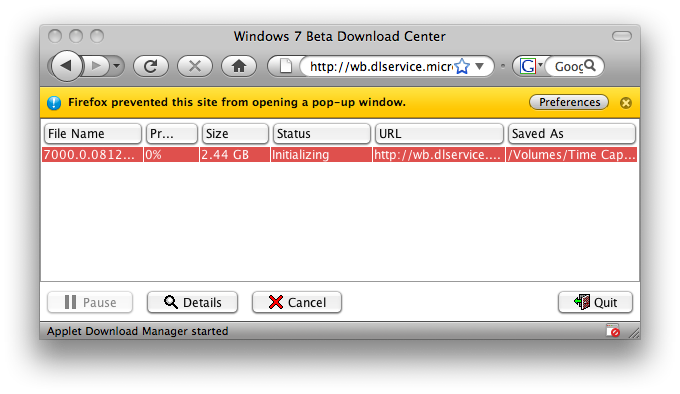This screenshot has width=680, height=394.
Task: Click the blue info icon in the pop-up bar
Action: (54, 103)
